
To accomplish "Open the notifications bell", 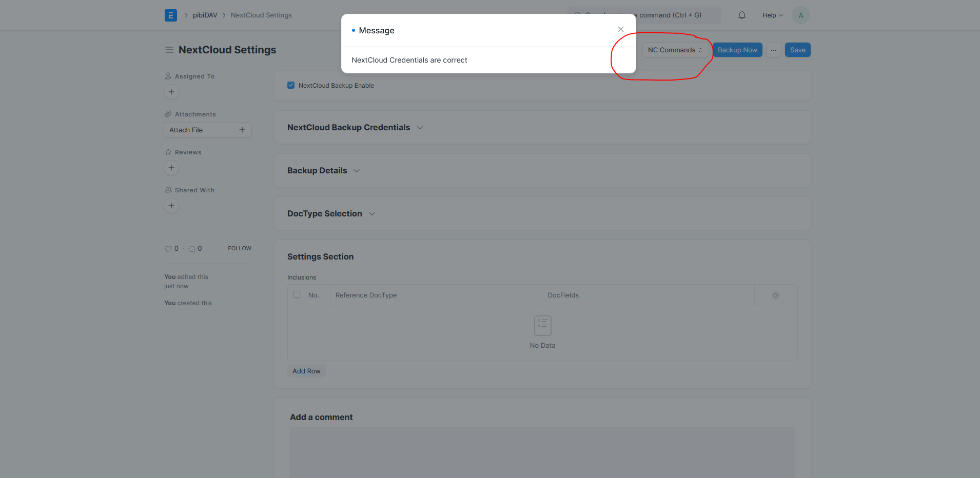I will coord(742,15).
